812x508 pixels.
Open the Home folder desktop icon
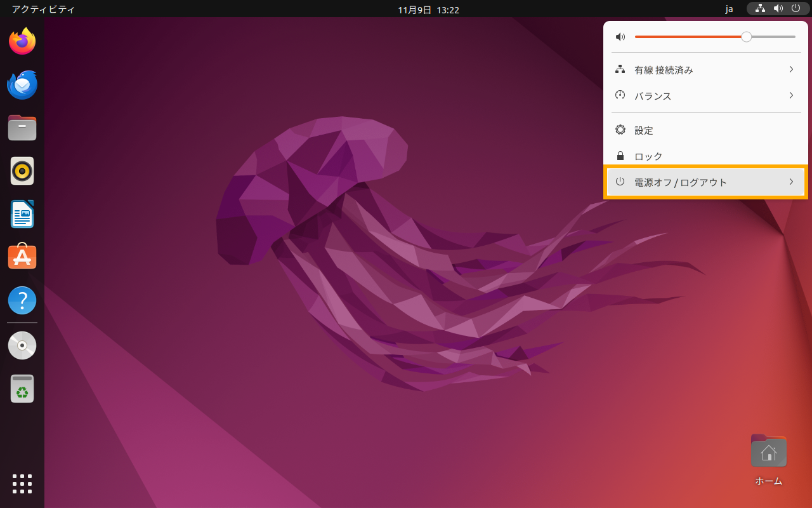[x=769, y=451]
